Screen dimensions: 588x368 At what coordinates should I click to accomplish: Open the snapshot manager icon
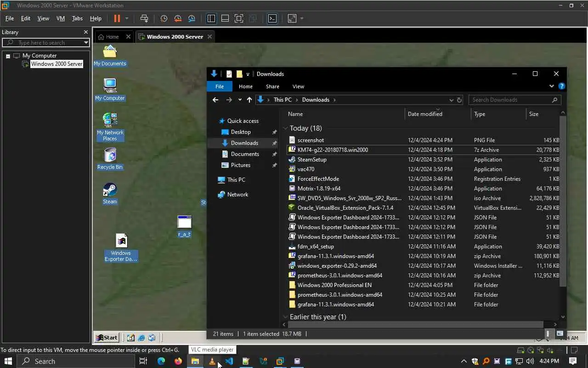(192, 18)
